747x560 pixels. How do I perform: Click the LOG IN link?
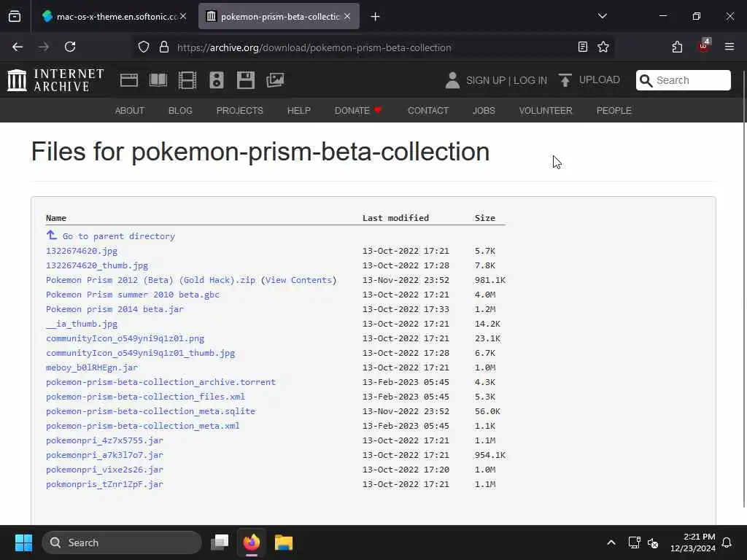530,80
